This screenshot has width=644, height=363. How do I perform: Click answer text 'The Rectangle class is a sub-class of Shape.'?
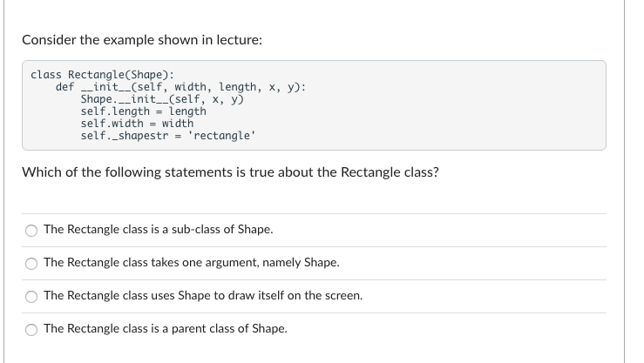tap(158, 230)
